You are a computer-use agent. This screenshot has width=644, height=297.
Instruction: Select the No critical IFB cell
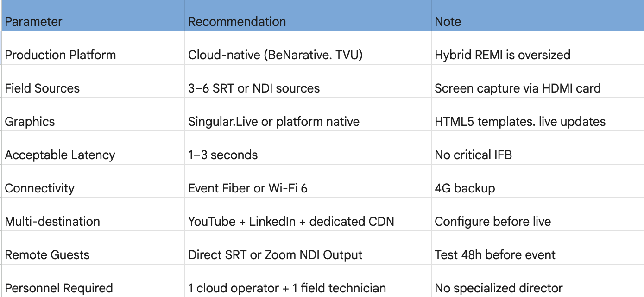click(537, 148)
